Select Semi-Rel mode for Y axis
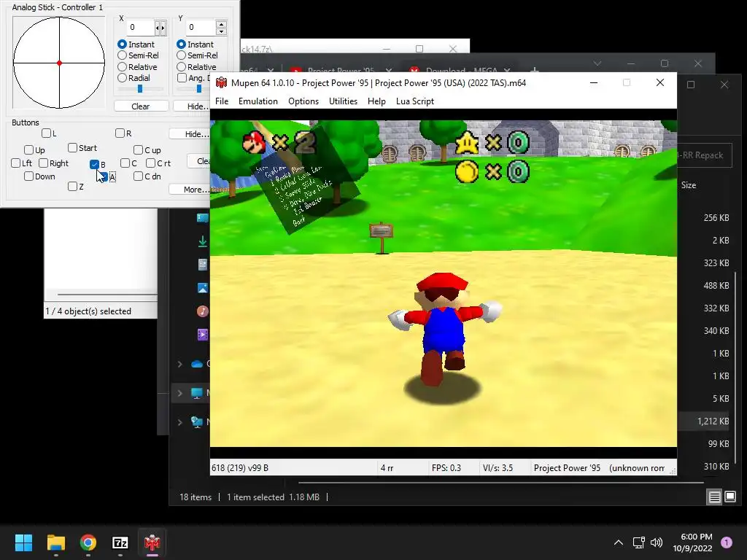 click(181, 55)
